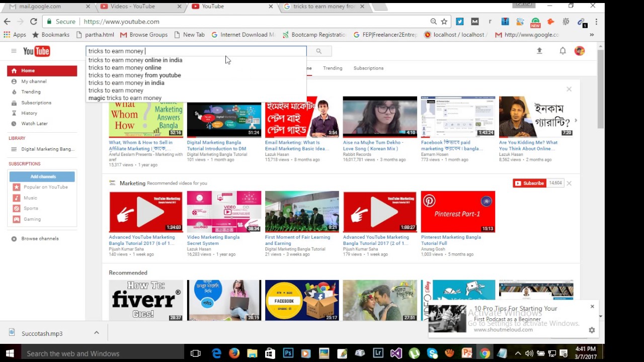Open the Apps bookmarks shortcut
Viewport: 644px width, 362px height.
coord(15,35)
